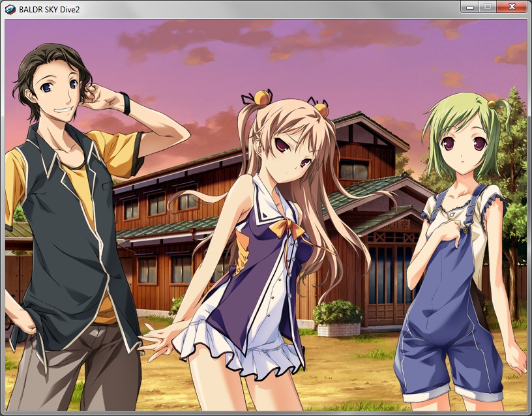Click the BALDR SKY Dive2 title text
Screen dimensions: 532x416
pos(49,10)
